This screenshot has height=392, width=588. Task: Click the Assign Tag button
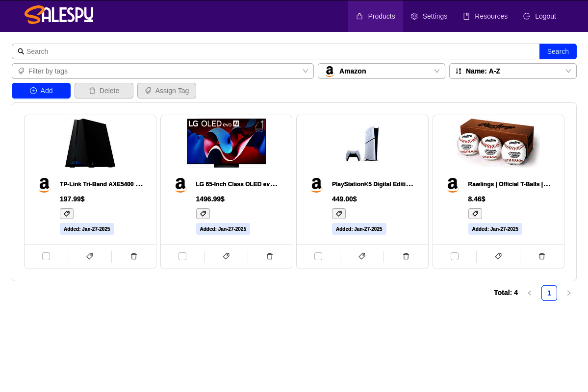pos(167,91)
